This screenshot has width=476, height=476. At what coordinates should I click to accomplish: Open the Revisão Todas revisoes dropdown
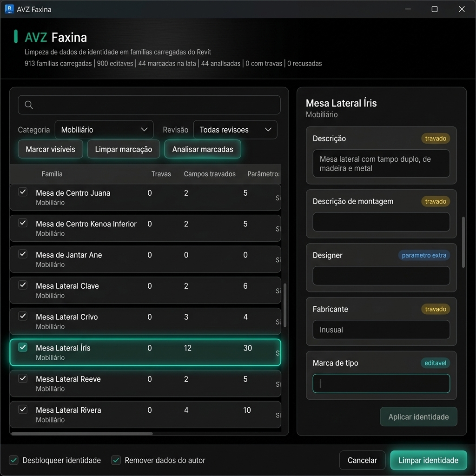point(235,130)
